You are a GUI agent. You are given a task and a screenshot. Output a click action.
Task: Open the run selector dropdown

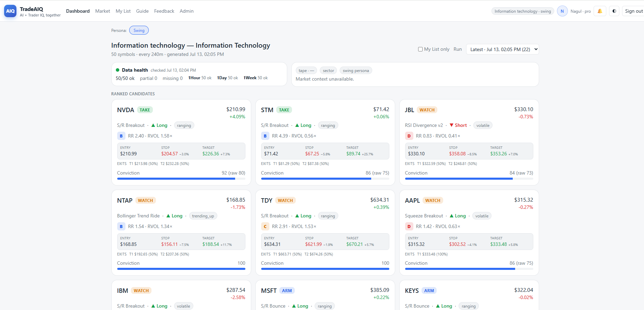coord(502,49)
